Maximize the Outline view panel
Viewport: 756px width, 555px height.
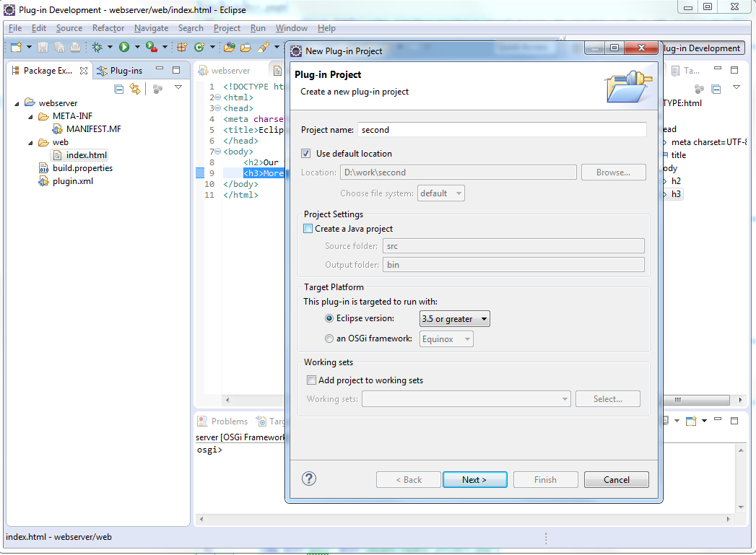[x=734, y=70]
